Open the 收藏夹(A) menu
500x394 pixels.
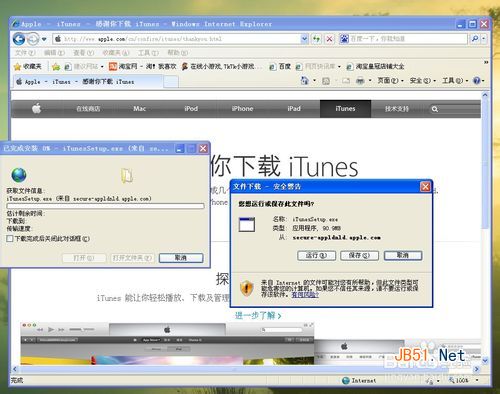tap(115, 53)
